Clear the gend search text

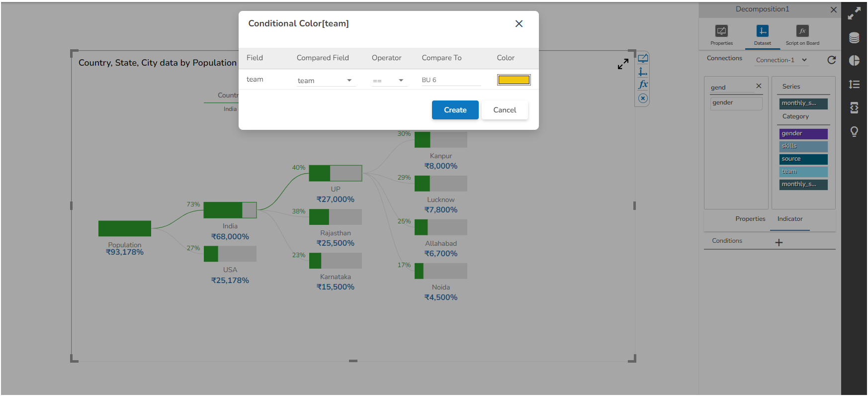(x=759, y=86)
